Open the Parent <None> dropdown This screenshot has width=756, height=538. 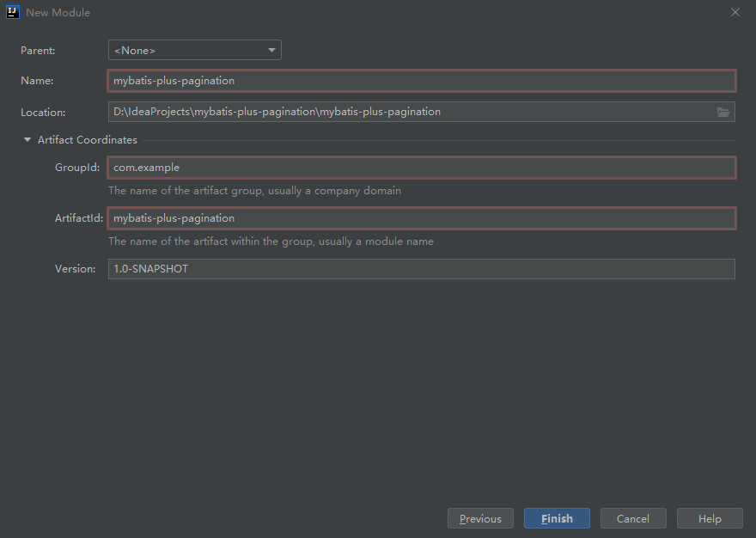point(195,50)
